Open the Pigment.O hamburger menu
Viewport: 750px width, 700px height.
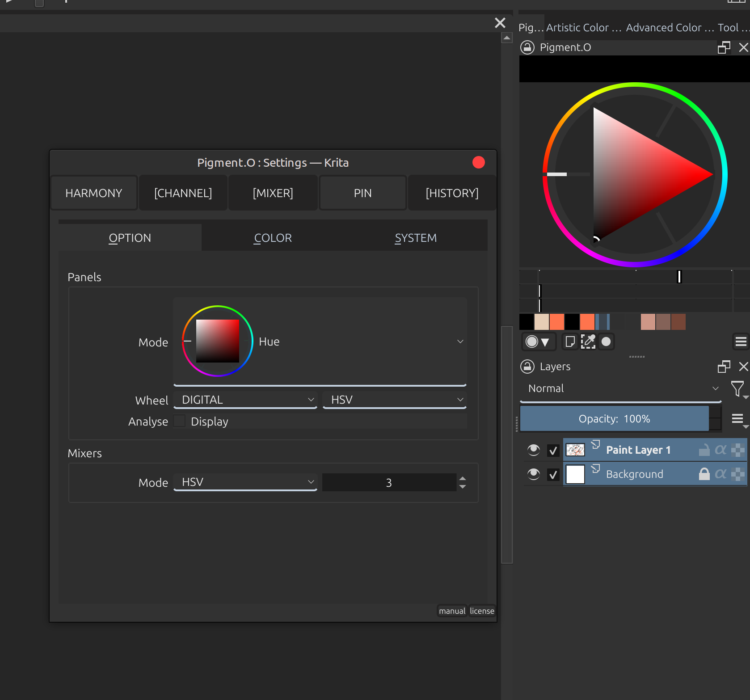741,342
